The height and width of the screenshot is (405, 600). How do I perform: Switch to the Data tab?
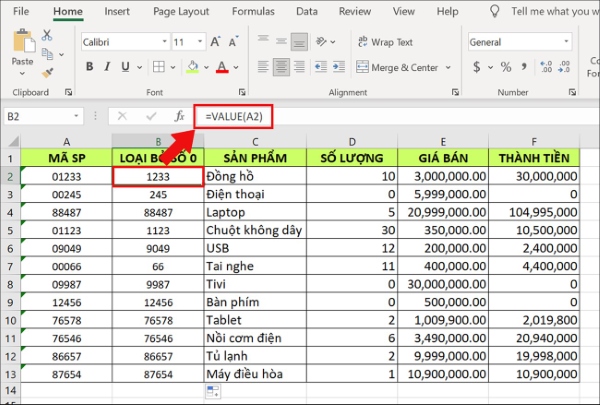click(x=307, y=11)
